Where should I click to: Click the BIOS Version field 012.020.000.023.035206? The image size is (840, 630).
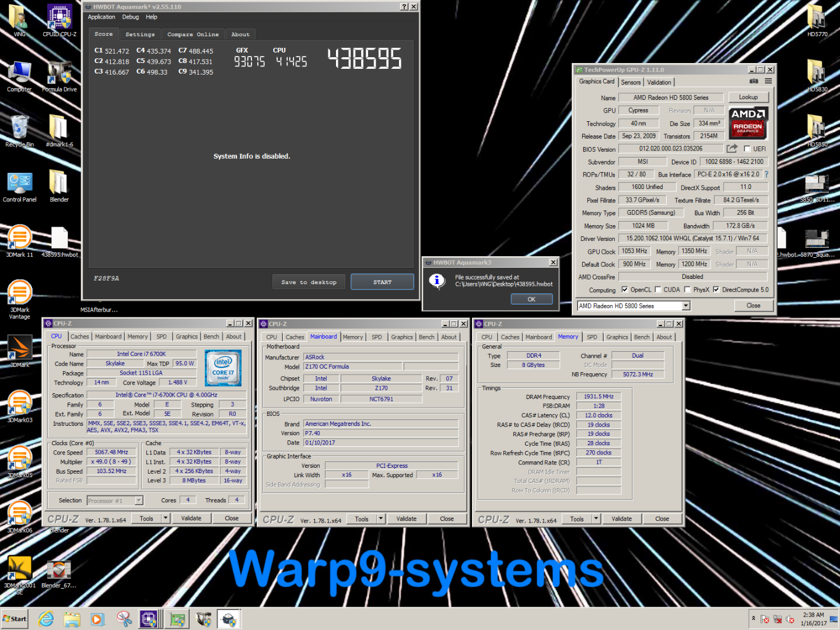click(671, 149)
